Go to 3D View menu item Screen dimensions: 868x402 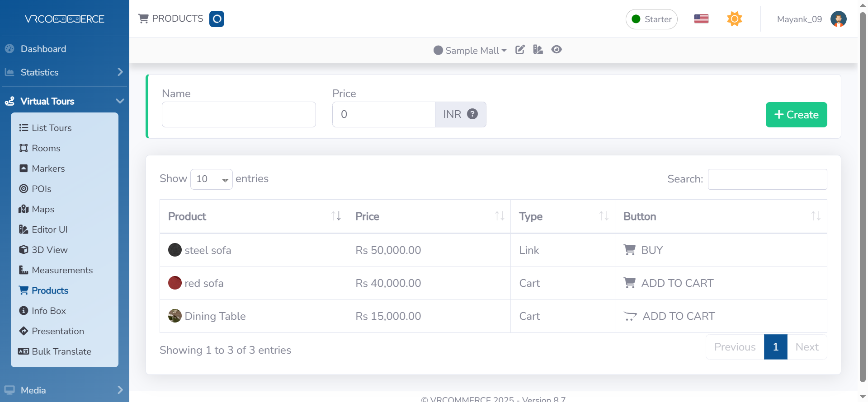tap(49, 250)
